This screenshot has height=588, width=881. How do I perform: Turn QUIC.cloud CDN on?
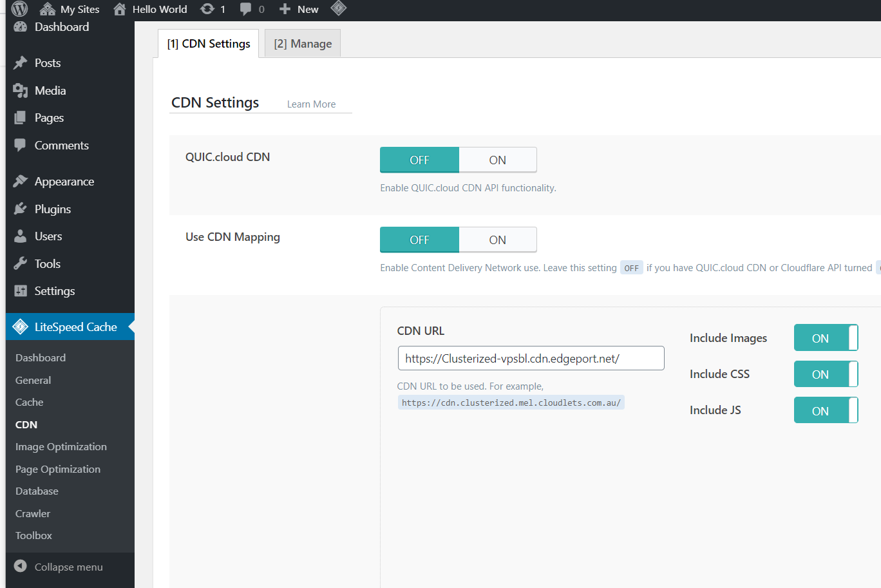pyautogui.click(x=498, y=160)
